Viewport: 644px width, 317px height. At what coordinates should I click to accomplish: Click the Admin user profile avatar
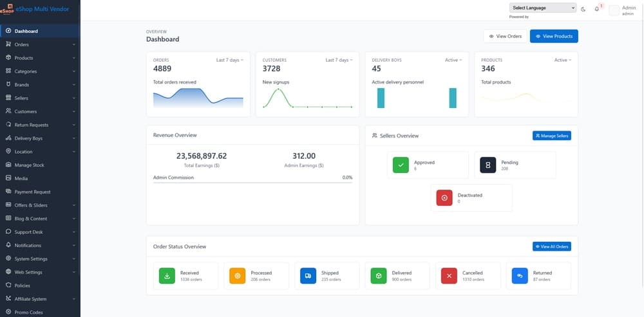[x=614, y=10]
